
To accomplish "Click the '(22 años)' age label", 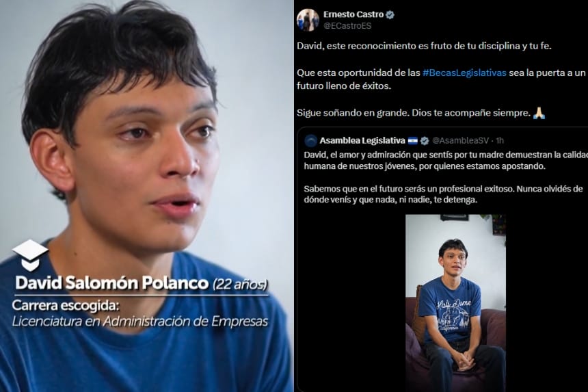I will pyautogui.click(x=241, y=285).
